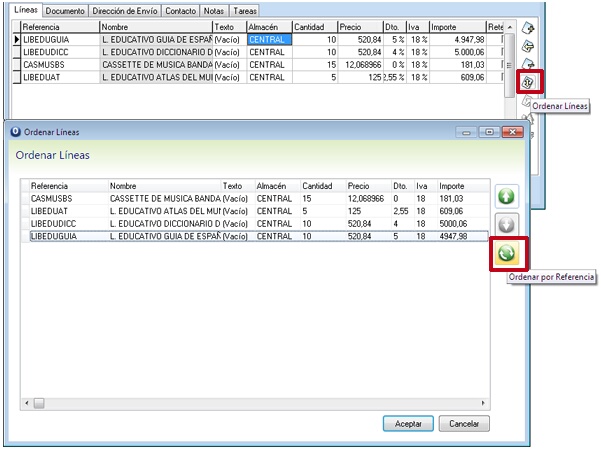This screenshot has width=601, height=454.
Task: Click the highlighted CENTRAL Almacén cell
Action: click(x=270, y=39)
